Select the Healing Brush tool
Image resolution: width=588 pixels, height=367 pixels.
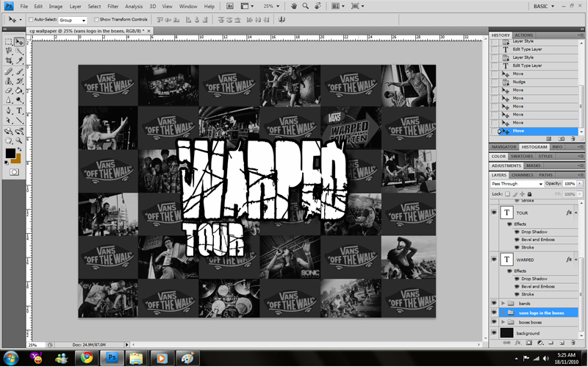(9, 71)
